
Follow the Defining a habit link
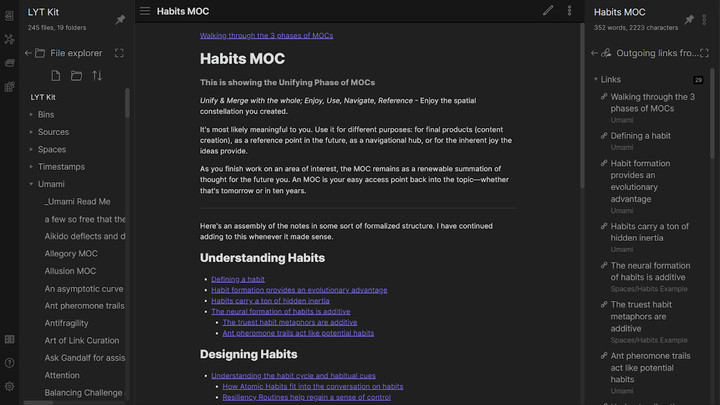[237, 279]
